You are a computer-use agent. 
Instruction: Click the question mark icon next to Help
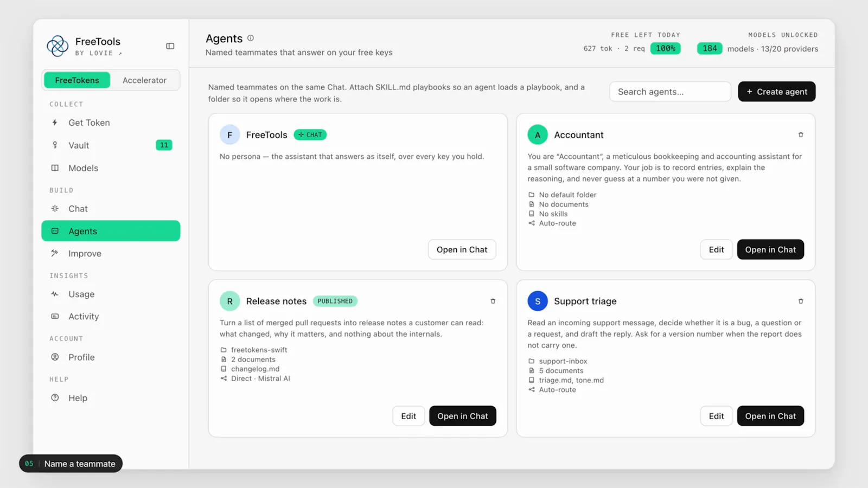pos(55,398)
